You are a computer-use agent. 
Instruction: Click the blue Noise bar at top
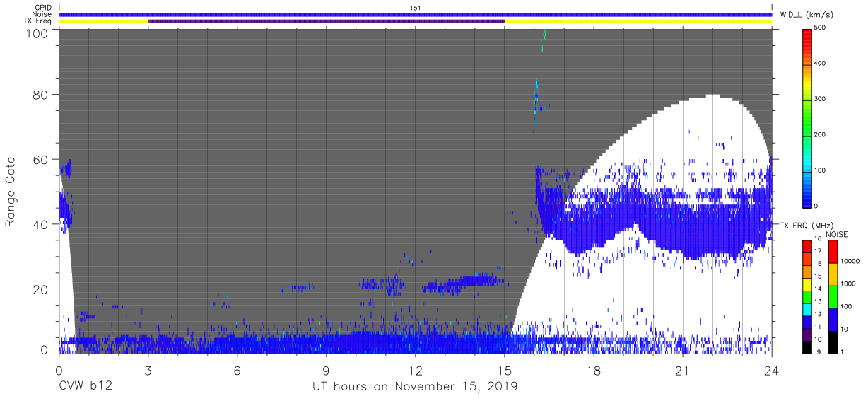pyautogui.click(x=416, y=14)
